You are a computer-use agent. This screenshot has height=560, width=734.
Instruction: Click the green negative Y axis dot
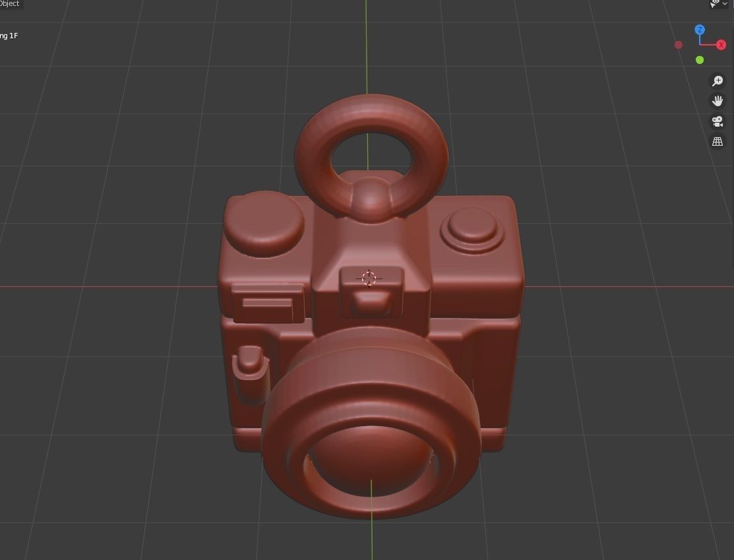coord(699,60)
